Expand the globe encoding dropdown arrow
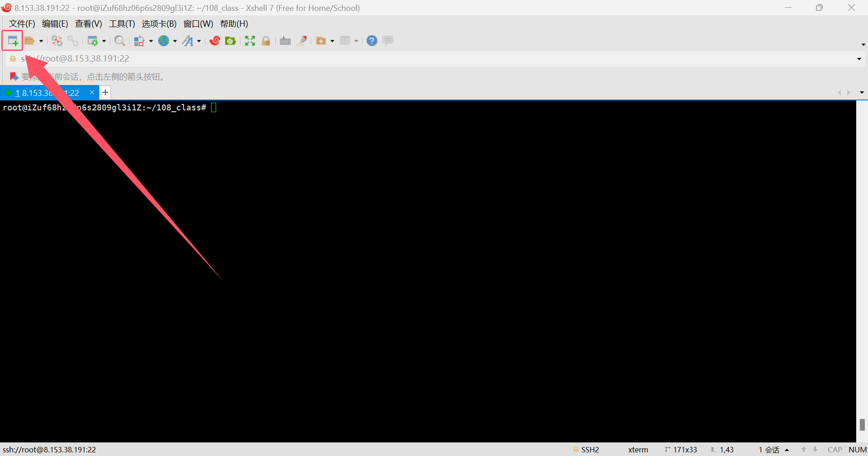The height and width of the screenshot is (456, 868). click(x=175, y=41)
